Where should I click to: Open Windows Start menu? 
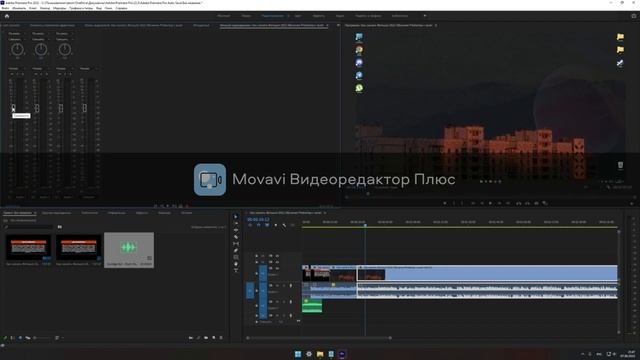click(x=298, y=354)
